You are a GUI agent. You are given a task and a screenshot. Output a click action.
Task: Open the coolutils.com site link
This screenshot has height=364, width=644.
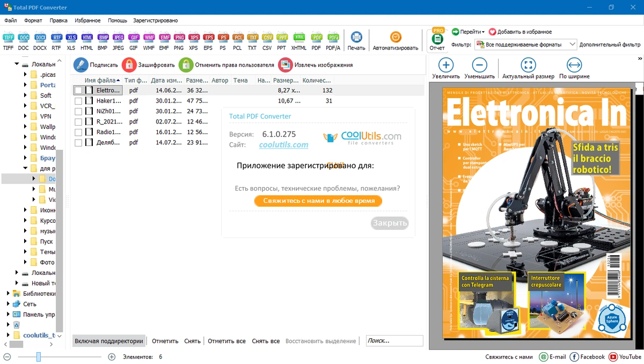coord(284,145)
